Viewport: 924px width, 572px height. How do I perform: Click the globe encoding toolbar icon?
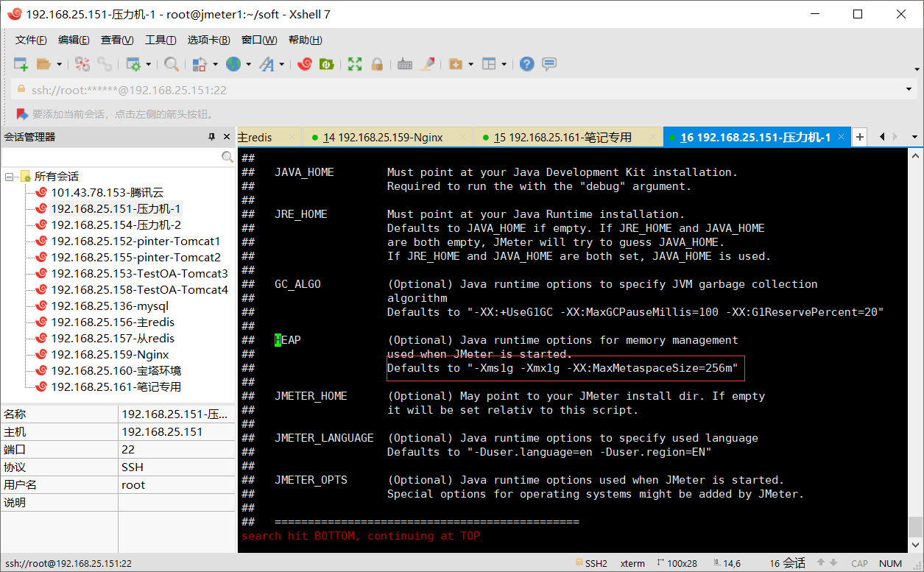(233, 64)
